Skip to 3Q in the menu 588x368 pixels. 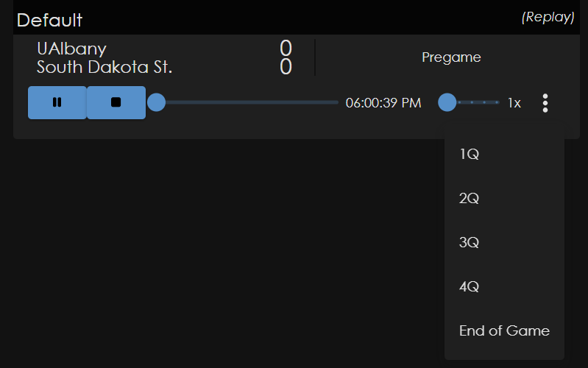pyautogui.click(x=470, y=243)
